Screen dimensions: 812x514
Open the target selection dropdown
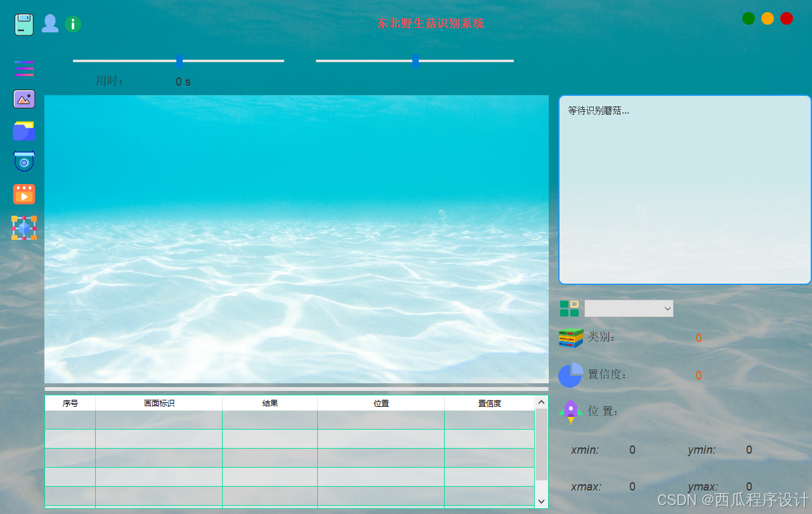pyautogui.click(x=629, y=308)
